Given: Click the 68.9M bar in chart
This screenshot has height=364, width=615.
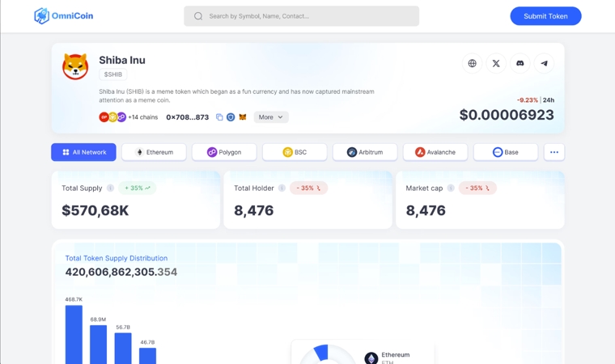Looking at the screenshot, I should point(99,345).
